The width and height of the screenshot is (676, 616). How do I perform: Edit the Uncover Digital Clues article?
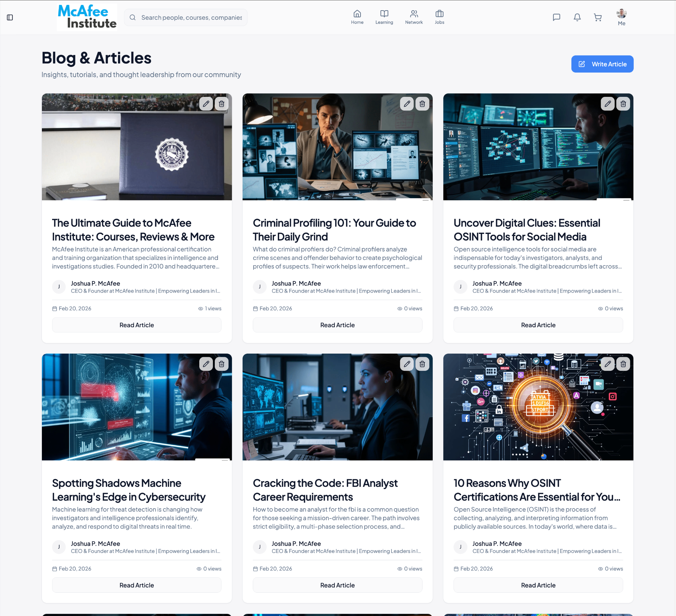(608, 104)
